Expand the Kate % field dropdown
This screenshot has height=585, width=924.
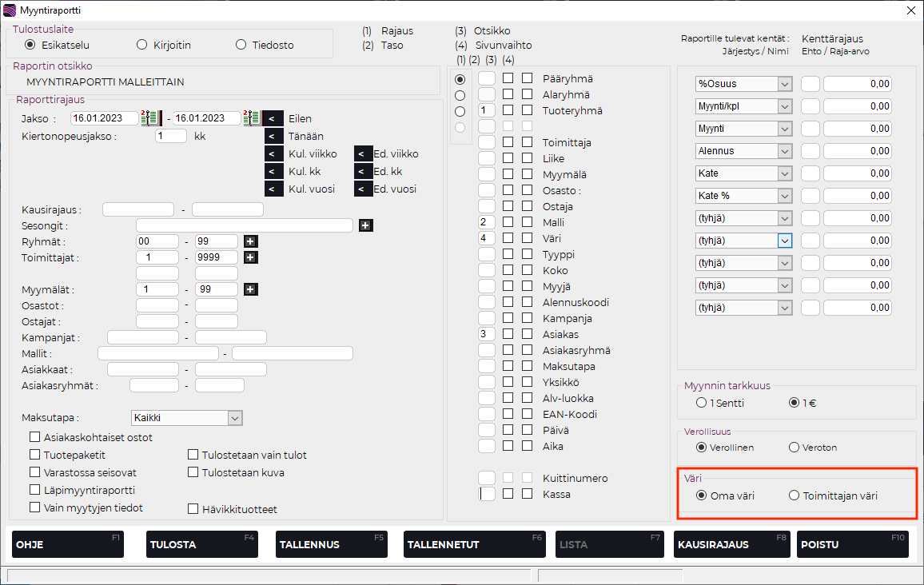point(783,196)
